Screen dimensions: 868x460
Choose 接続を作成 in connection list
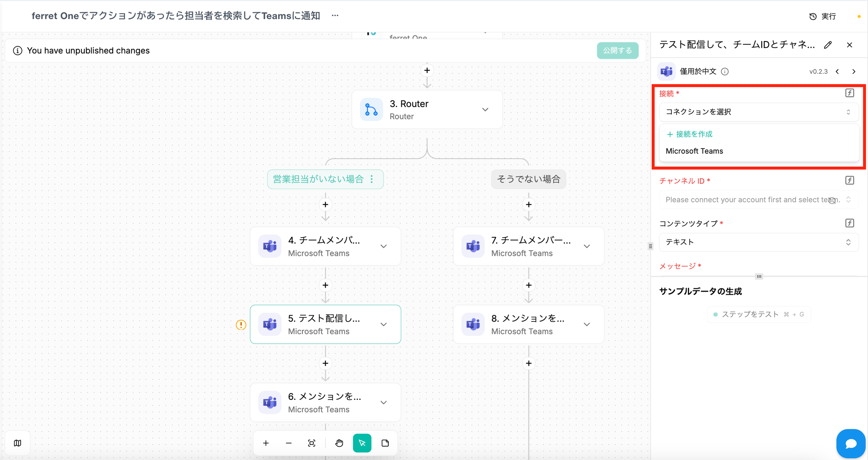pyautogui.click(x=690, y=134)
